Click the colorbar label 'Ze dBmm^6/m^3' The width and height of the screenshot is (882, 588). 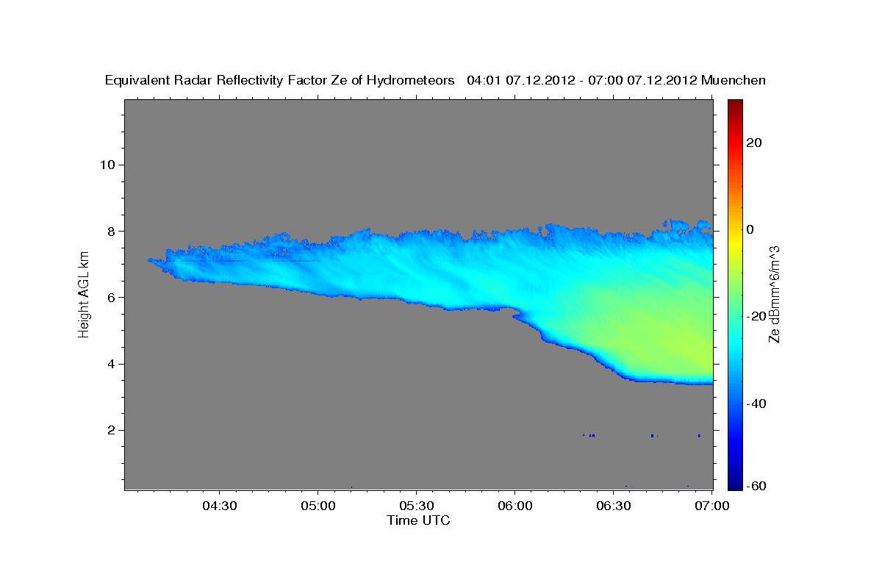point(774,294)
